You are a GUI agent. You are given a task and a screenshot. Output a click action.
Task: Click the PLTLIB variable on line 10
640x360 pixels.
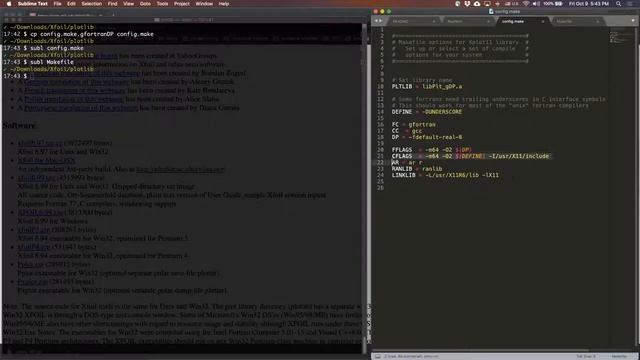pos(402,87)
